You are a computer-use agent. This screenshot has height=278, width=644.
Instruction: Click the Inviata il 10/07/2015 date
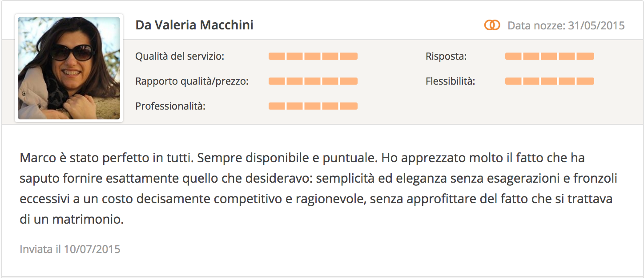pyautogui.click(x=70, y=249)
